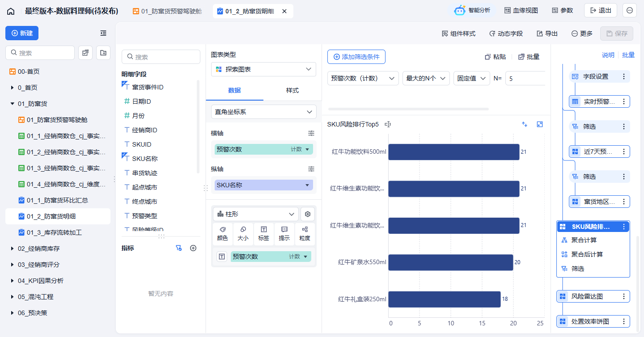Expand the chart to fullscreen
The height and width of the screenshot is (337, 644).
[x=540, y=124]
